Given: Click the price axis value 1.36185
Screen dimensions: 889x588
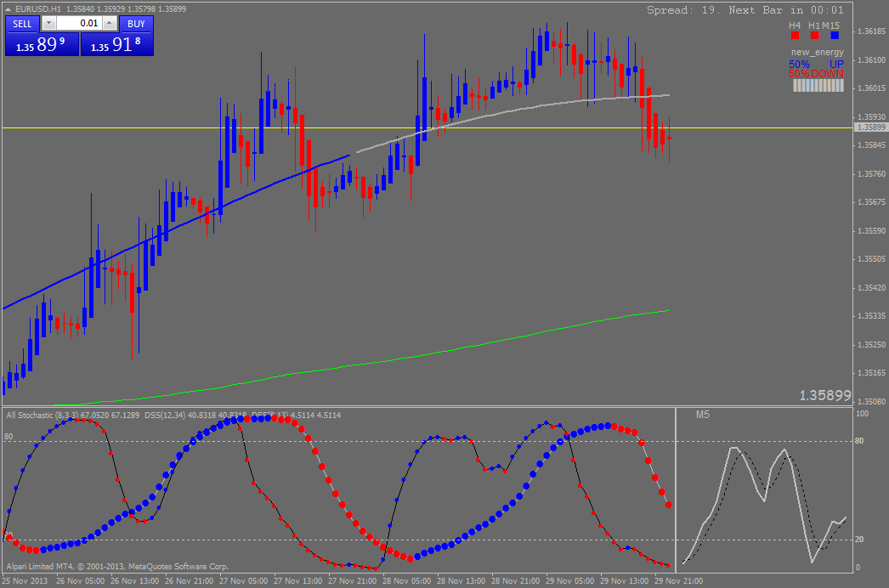Looking at the screenshot, I should point(872,31).
